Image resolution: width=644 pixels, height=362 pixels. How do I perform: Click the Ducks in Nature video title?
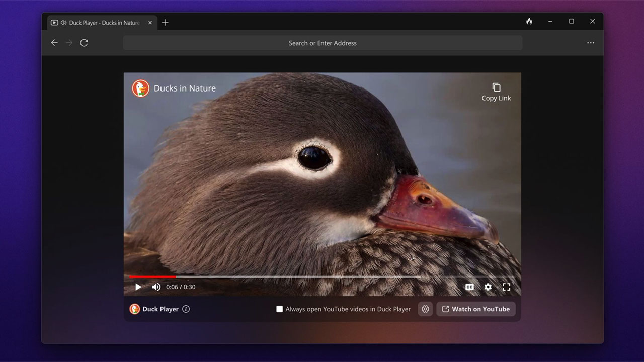click(185, 88)
